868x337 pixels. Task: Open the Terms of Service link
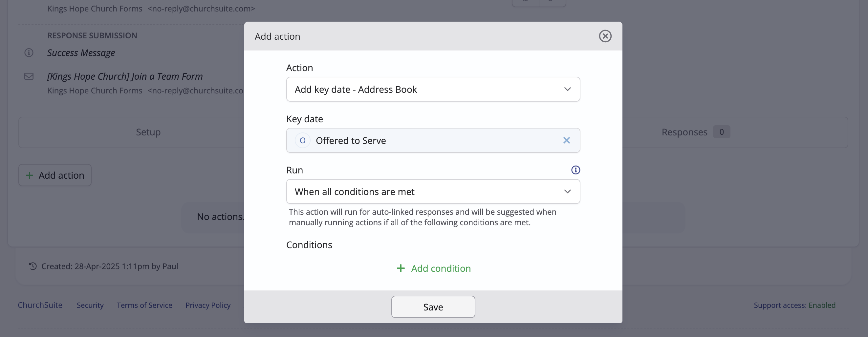[x=144, y=305]
